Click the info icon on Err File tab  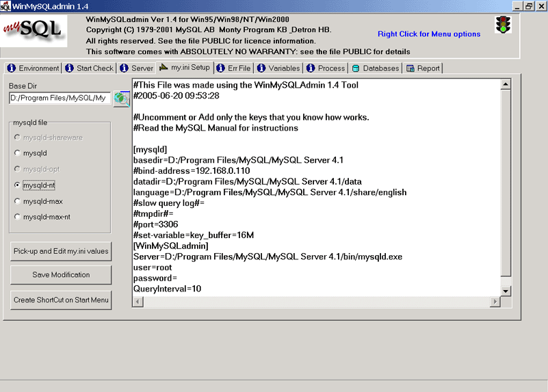[x=220, y=68]
